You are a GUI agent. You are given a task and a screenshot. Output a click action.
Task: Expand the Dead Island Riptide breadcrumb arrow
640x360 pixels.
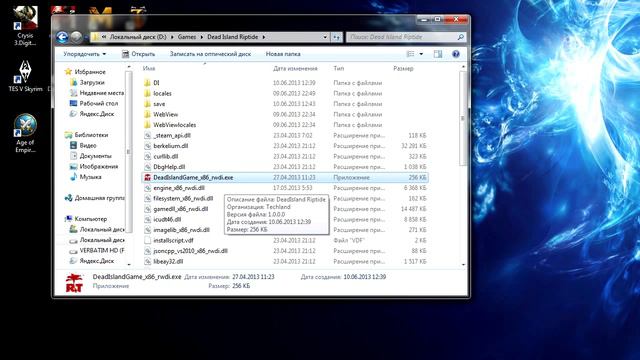point(264,37)
